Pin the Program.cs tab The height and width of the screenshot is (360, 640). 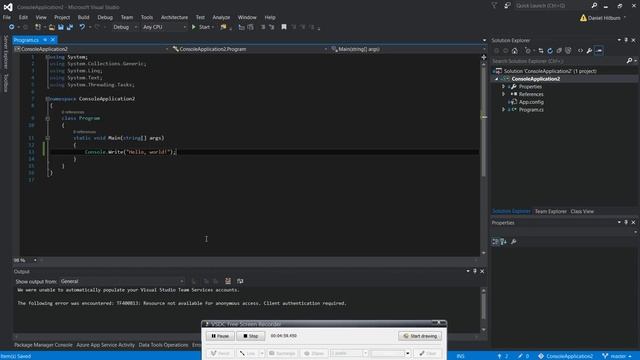tap(45, 40)
